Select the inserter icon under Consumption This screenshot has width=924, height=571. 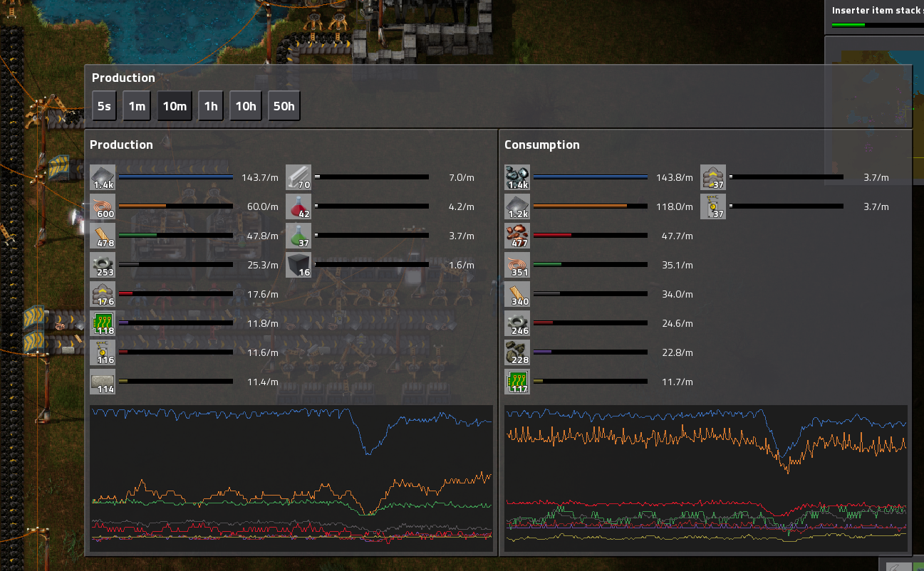pos(713,206)
